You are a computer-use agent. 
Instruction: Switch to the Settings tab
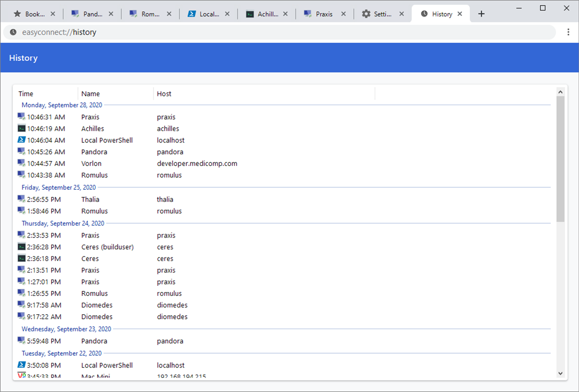[x=383, y=13]
